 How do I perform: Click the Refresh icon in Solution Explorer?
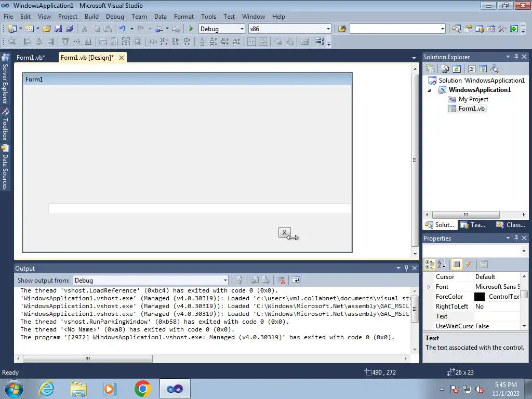click(x=457, y=69)
